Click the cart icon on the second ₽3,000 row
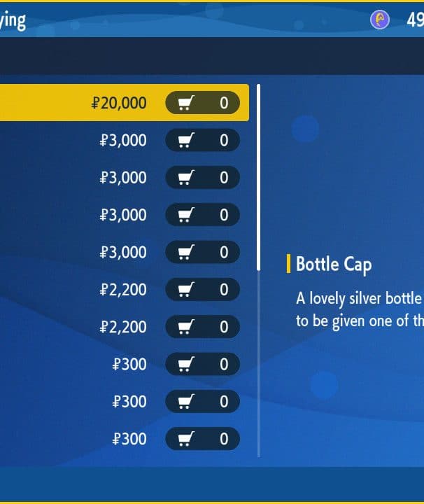The height and width of the screenshot is (504, 424). pos(186,177)
